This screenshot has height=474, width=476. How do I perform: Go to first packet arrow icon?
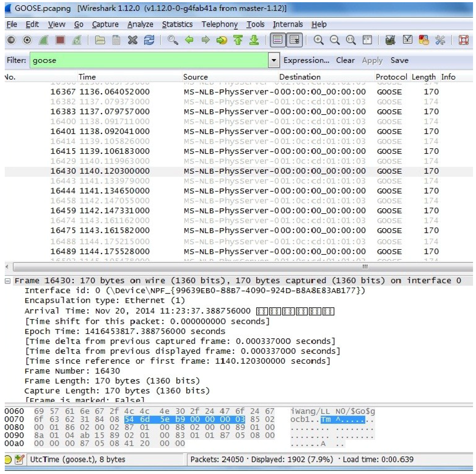[238, 40]
